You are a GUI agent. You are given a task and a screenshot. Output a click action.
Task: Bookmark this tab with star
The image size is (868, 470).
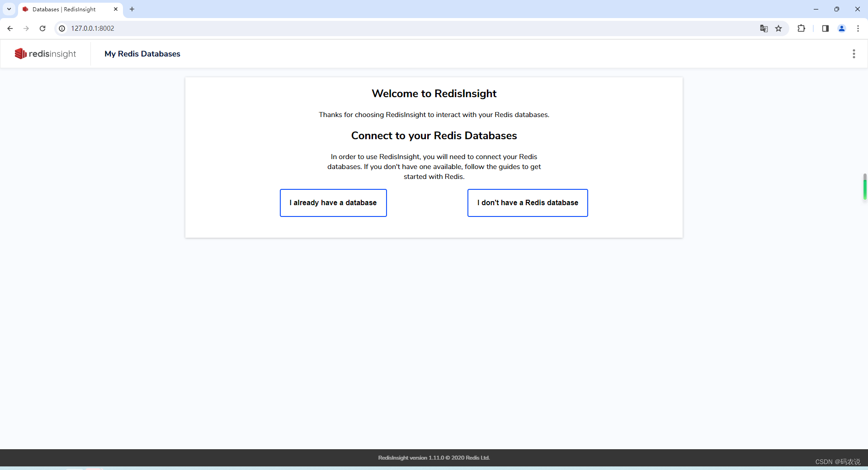pyautogui.click(x=778, y=28)
